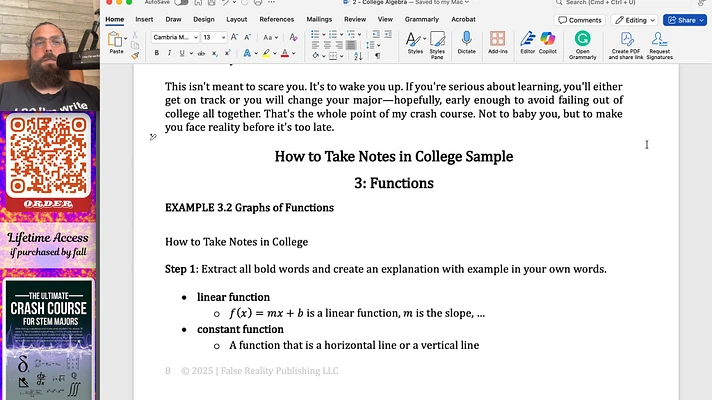The height and width of the screenshot is (400, 712).
Task: Toggle the AutoSave switch
Action: pyautogui.click(x=181, y=3)
